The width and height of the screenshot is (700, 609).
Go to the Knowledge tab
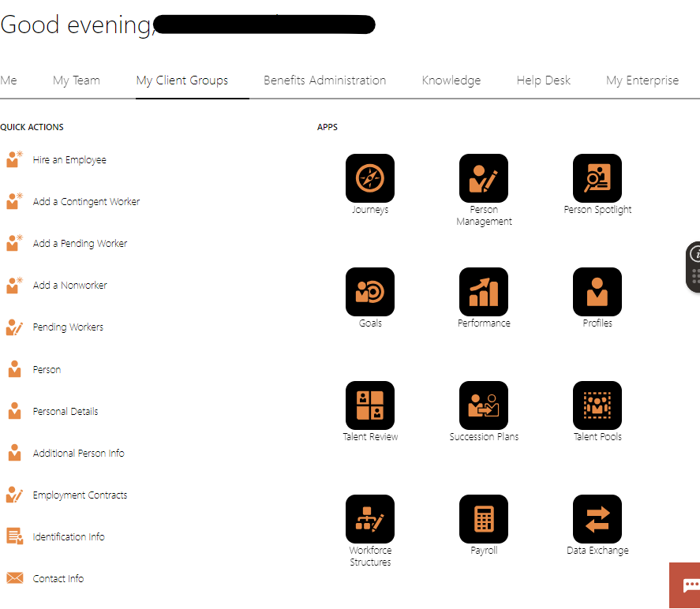(x=451, y=80)
